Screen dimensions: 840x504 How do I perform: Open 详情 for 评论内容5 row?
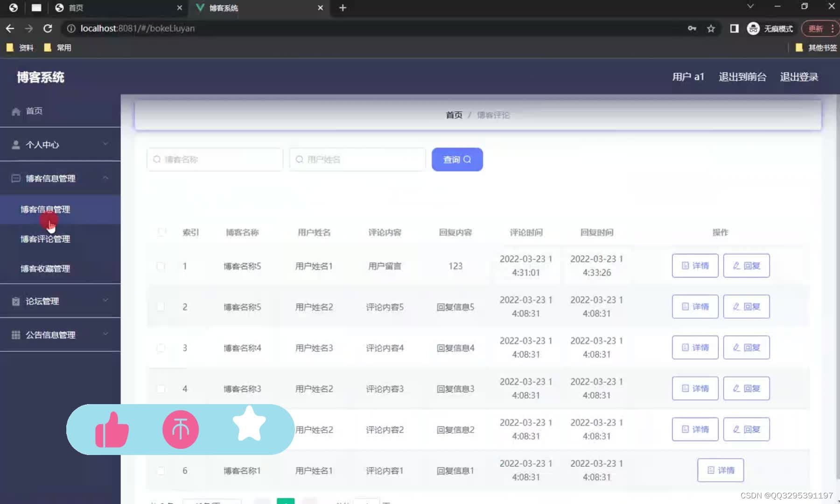pos(695,307)
